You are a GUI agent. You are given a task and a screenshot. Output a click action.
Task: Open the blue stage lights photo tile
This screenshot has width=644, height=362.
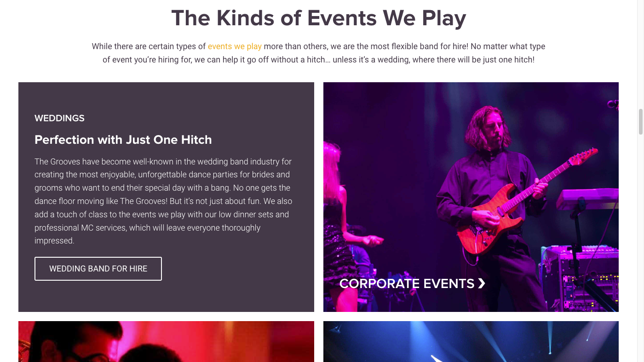pyautogui.click(x=471, y=341)
